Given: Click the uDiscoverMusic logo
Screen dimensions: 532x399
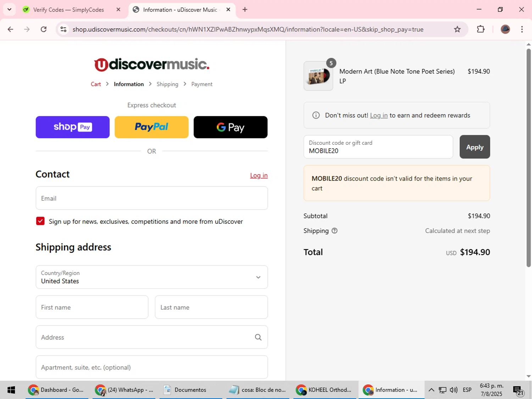Looking at the screenshot, I should point(152,65).
